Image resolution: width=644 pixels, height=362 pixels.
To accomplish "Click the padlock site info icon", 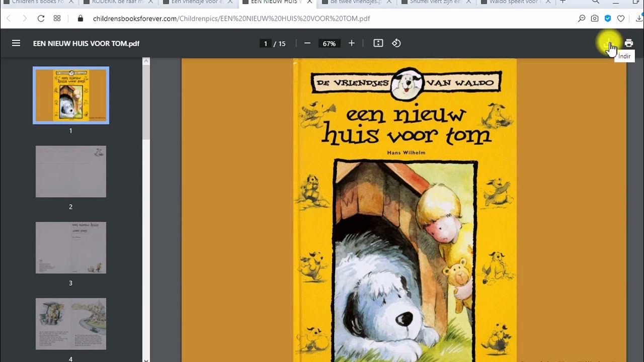I will 80,19.
